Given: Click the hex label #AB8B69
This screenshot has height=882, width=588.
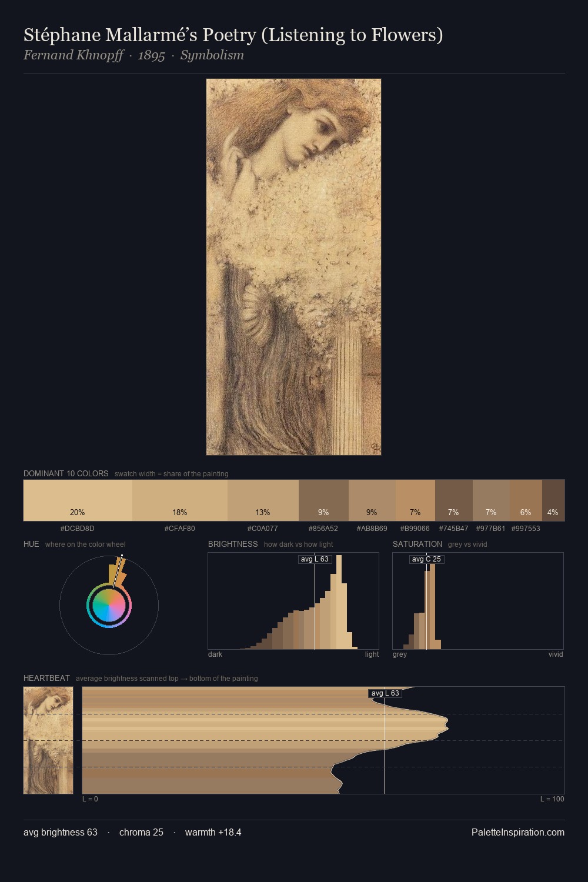Looking at the screenshot, I should 372,528.
